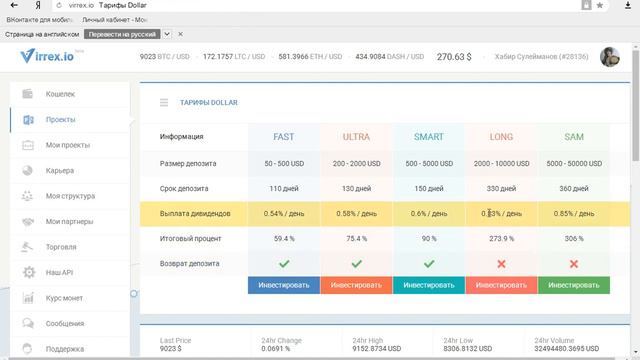The image size is (640, 360).
Task: Click the Наш API gear icon
Action: tap(29, 272)
